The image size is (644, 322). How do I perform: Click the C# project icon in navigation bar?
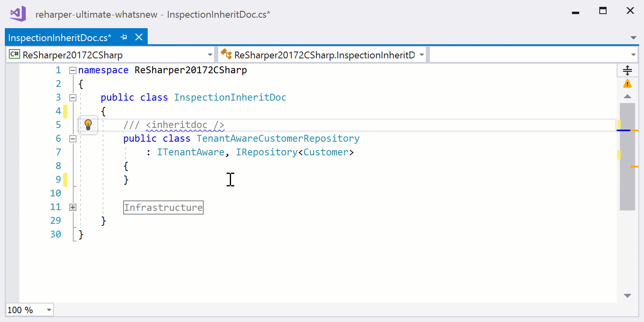[14, 54]
